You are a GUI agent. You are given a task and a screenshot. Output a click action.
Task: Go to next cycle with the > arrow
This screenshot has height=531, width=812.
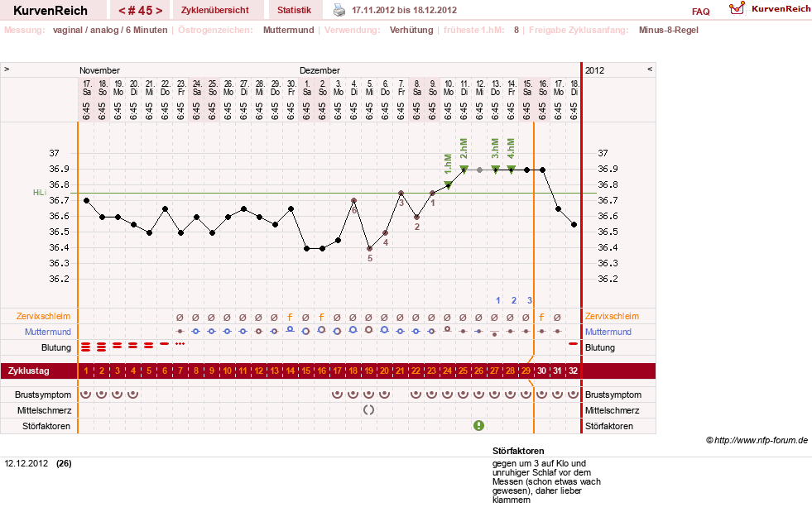pyautogui.click(x=159, y=11)
